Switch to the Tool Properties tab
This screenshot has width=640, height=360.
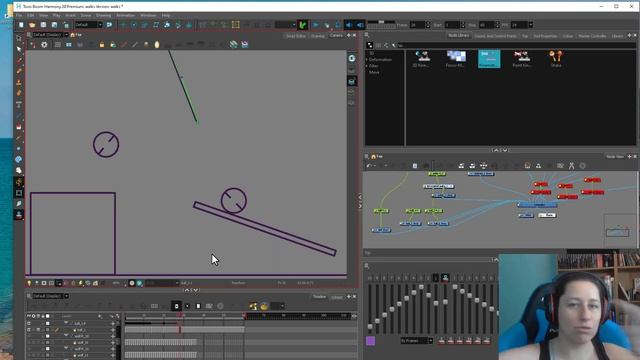pyautogui.click(x=545, y=36)
